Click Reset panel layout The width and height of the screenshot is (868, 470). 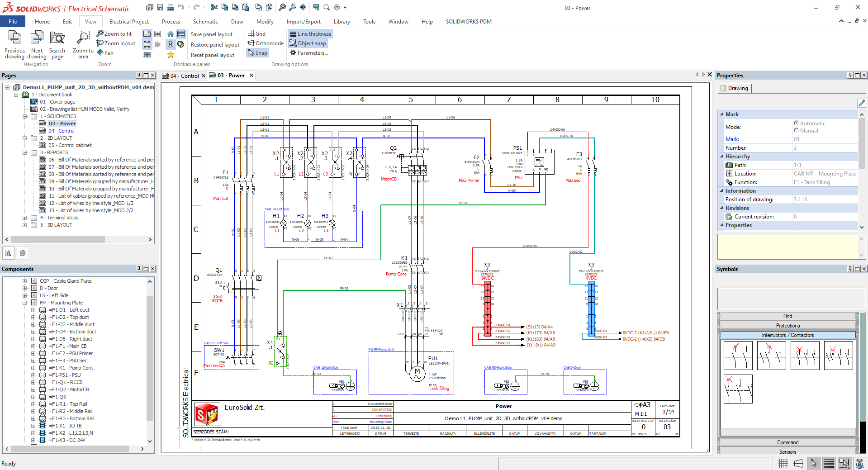pyautogui.click(x=213, y=55)
